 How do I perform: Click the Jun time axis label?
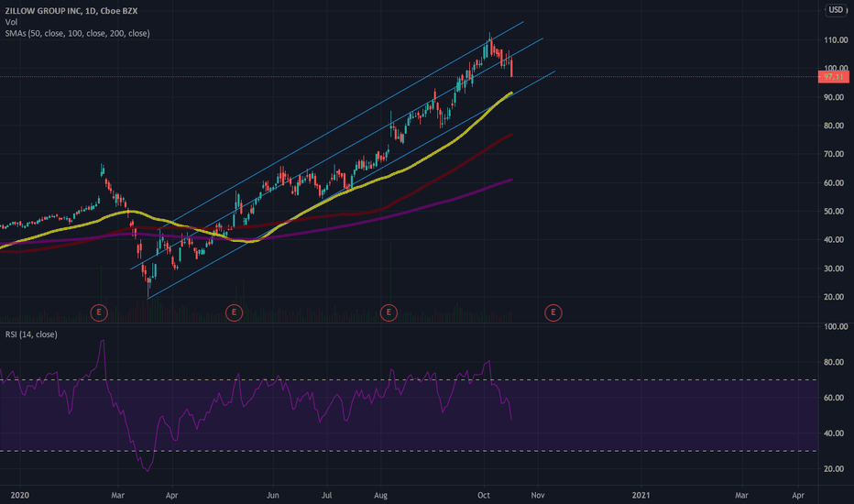(x=273, y=495)
